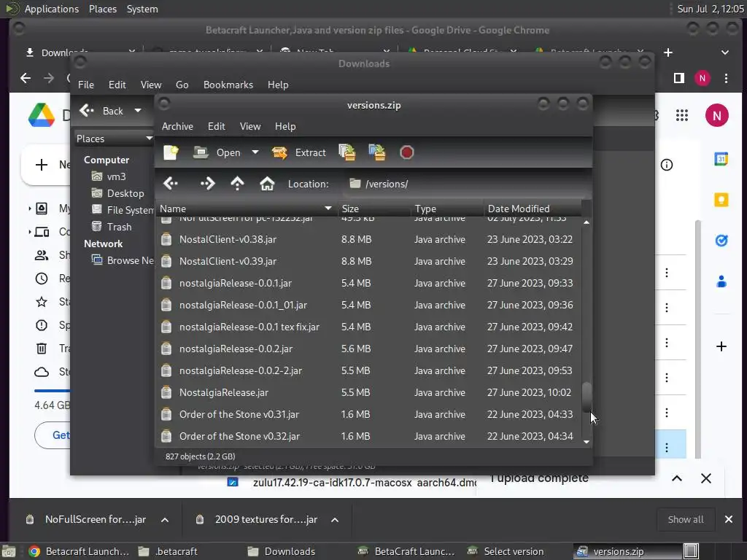
Task: Expand the Back history dropdown arrow
Action: click(138, 111)
